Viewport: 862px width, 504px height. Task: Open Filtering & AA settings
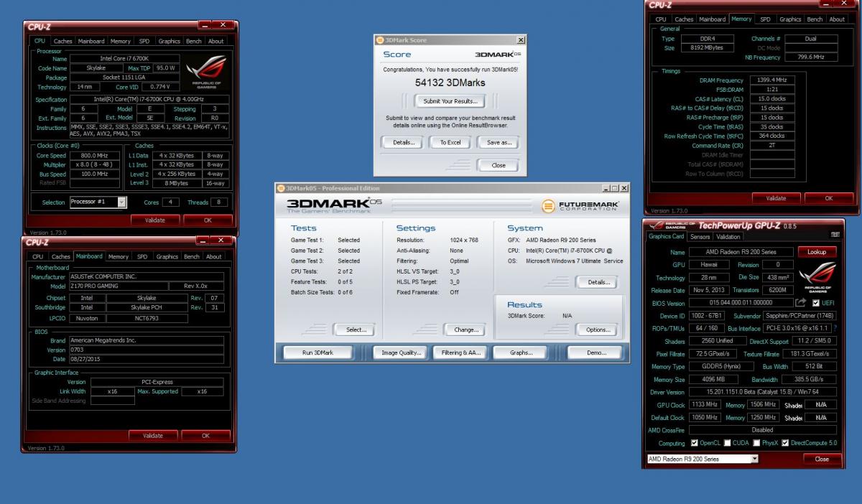click(461, 353)
